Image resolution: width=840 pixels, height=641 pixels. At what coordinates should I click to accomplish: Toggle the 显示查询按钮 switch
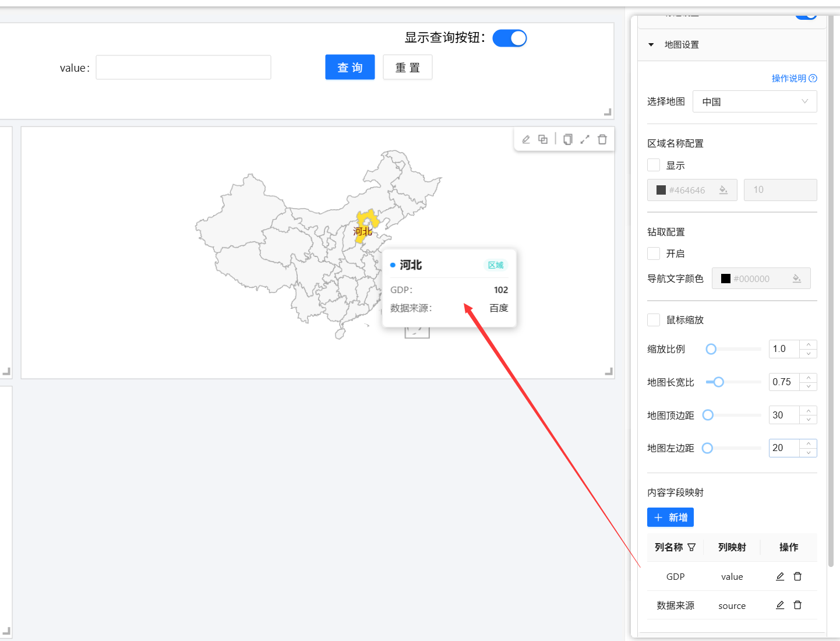(509, 38)
